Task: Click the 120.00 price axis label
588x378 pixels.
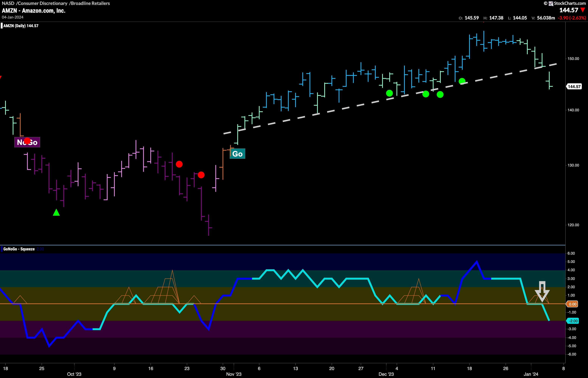Action: pos(573,225)
